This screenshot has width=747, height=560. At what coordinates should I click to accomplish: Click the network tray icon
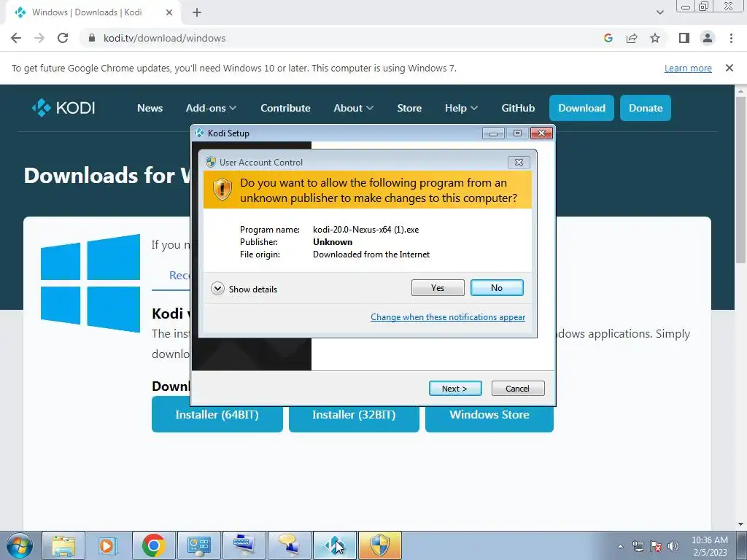click(x=638, y=546)
